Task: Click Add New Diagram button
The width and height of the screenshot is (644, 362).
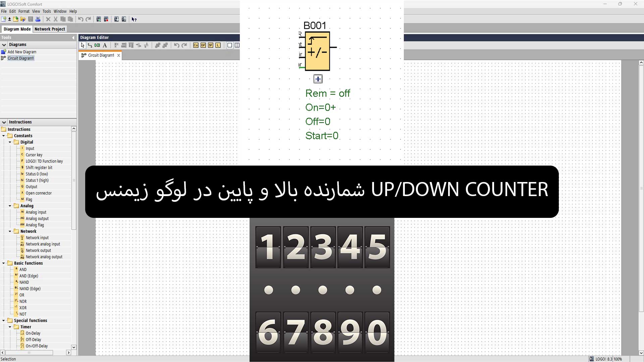Action: click(x=22, y=51)
